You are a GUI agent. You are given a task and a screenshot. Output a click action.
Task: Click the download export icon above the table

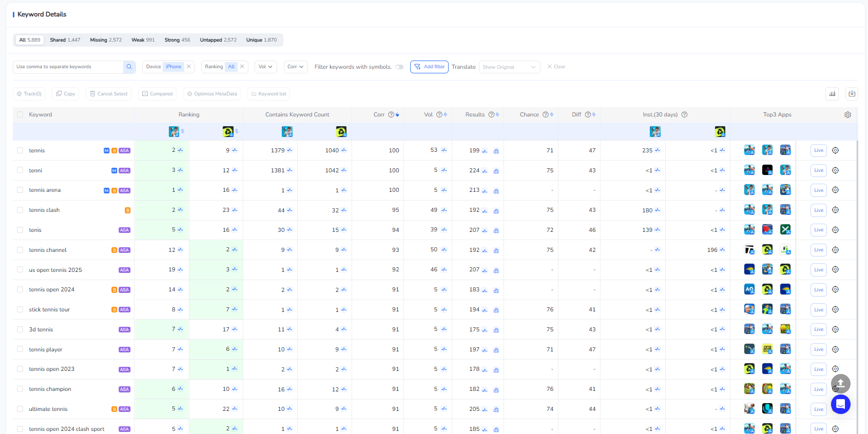pos(852,94)
